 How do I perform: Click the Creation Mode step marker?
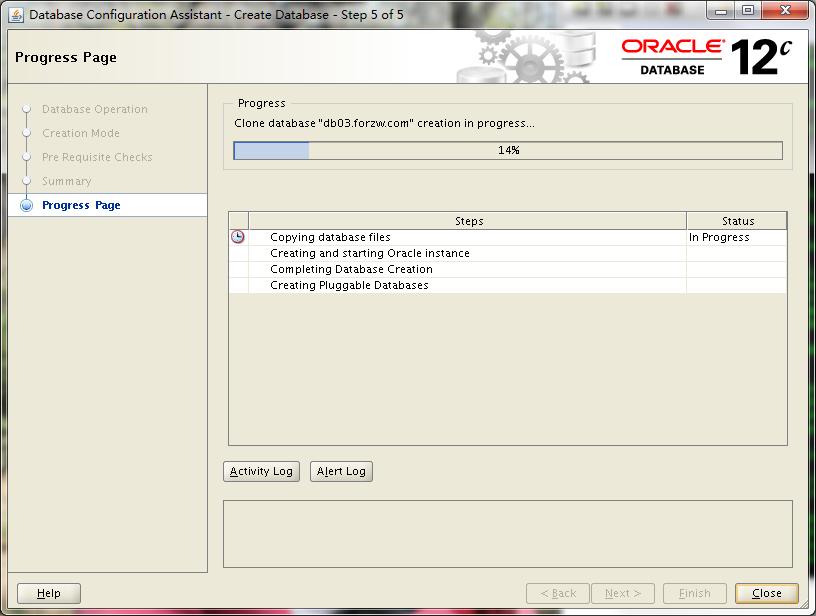(x=25, y=133)
